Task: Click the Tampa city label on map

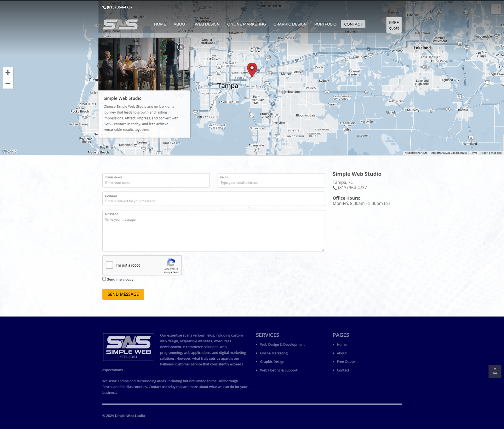Action: pos(228,86)
